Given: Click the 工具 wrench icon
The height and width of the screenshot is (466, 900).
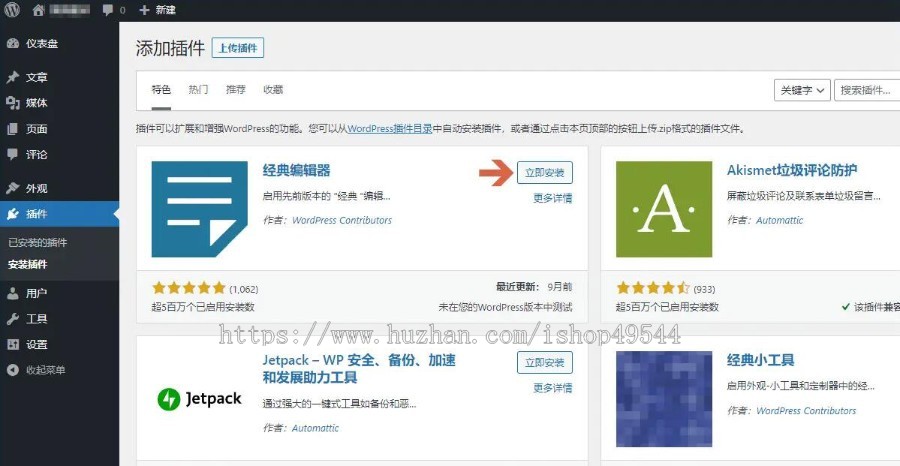Looking at the screenshot, I should [x=13, y=319].
